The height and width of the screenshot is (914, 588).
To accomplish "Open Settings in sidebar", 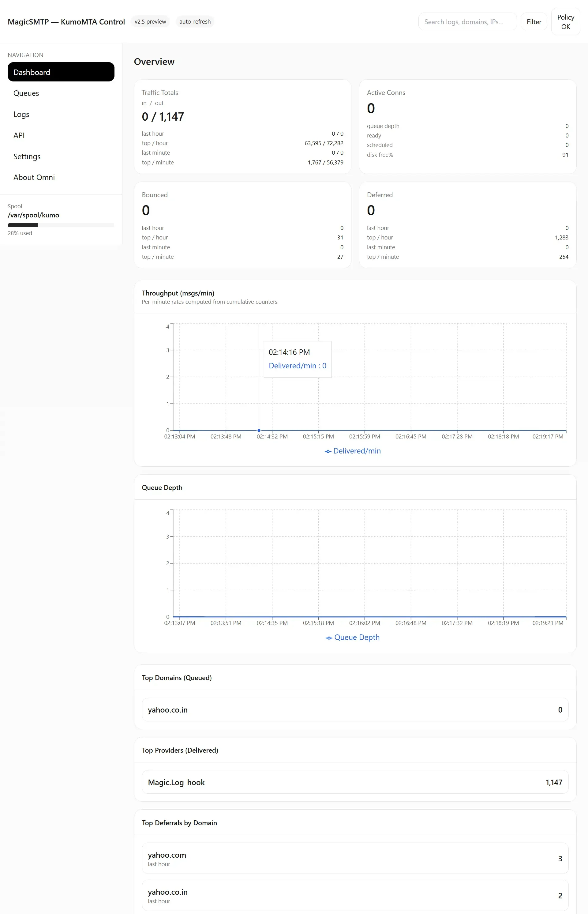I will (x=27, y=156).
